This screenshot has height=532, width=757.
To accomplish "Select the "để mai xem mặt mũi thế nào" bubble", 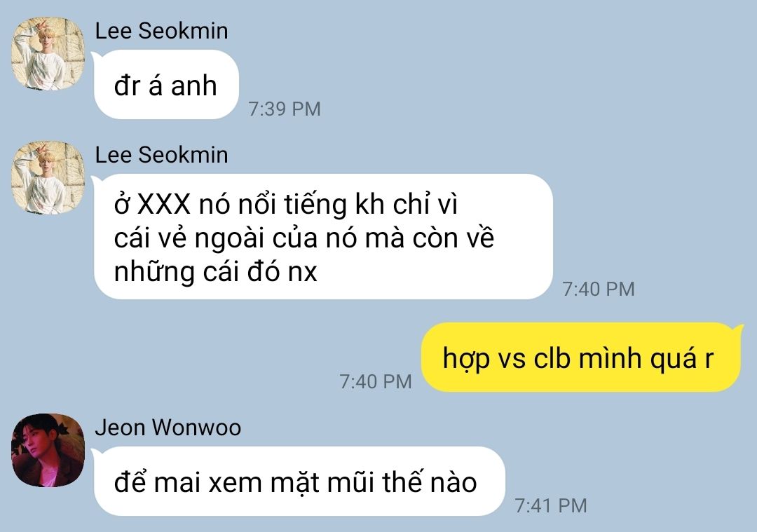I will 299,482.
